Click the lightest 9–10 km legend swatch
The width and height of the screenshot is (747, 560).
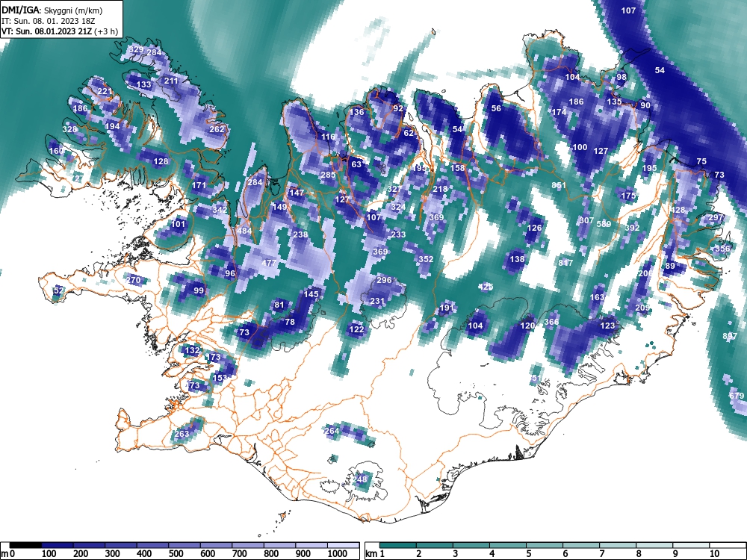click(x=691, y=545)
